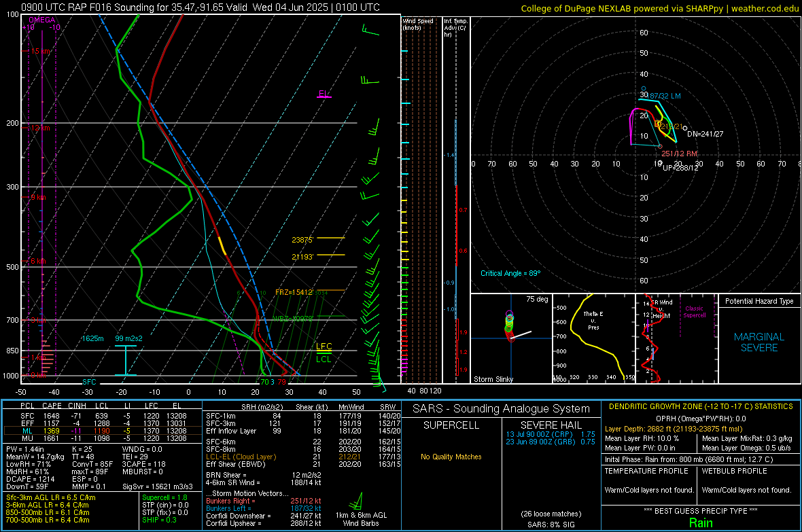The height and width of the screenshot is (532, 802).
Task: Click the 'WETBULB PROFILE' heading
Action: (x=734, y=471)
